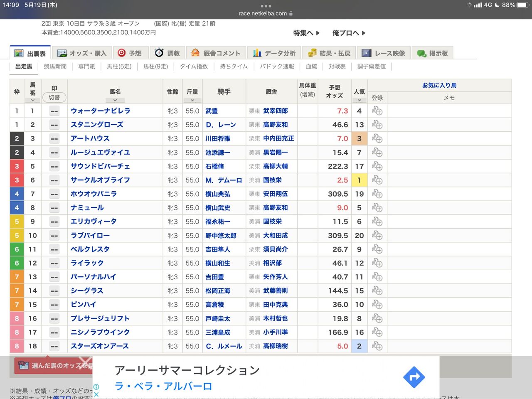This screenshot has width=532, height=399.
Task: Switch to オッズ・購入 tab
Action: [82, 53]
